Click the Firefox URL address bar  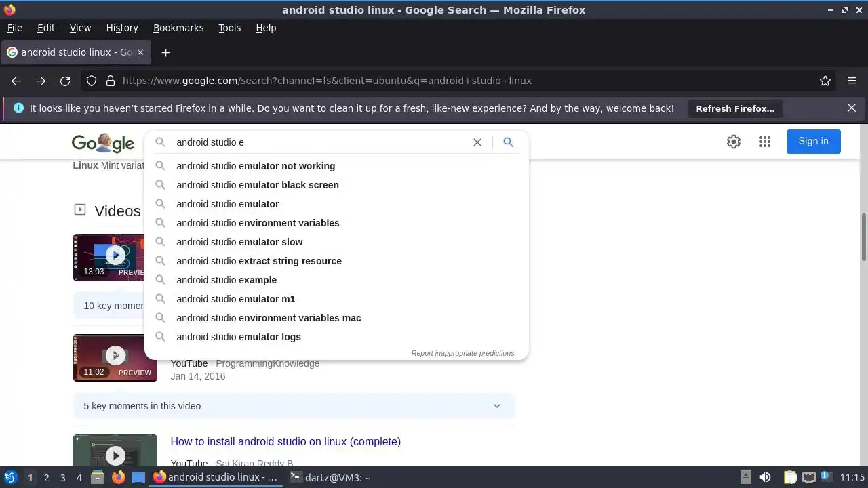point(468,81)
